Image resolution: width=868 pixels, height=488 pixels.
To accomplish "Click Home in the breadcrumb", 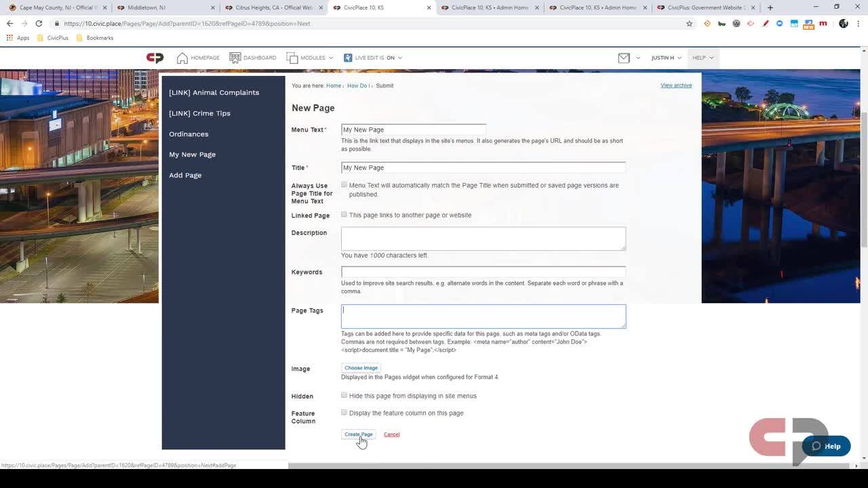I will click(x=333, y=86).
